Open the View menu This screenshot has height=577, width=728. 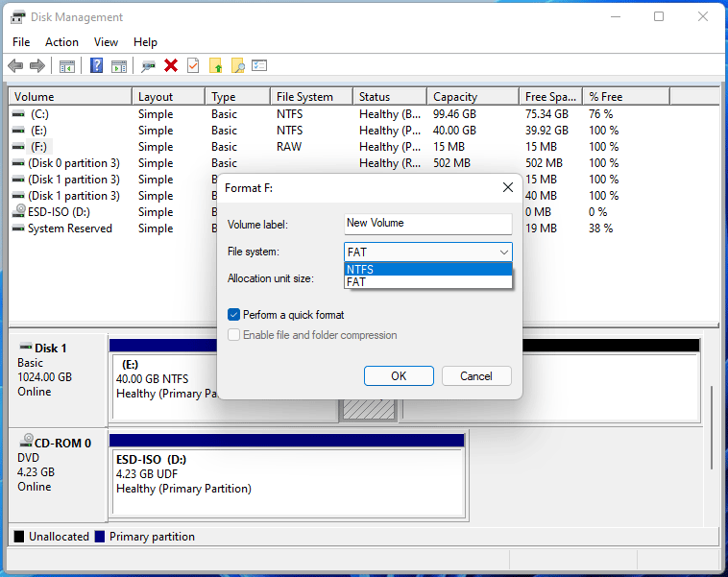(x=106, y=42)
